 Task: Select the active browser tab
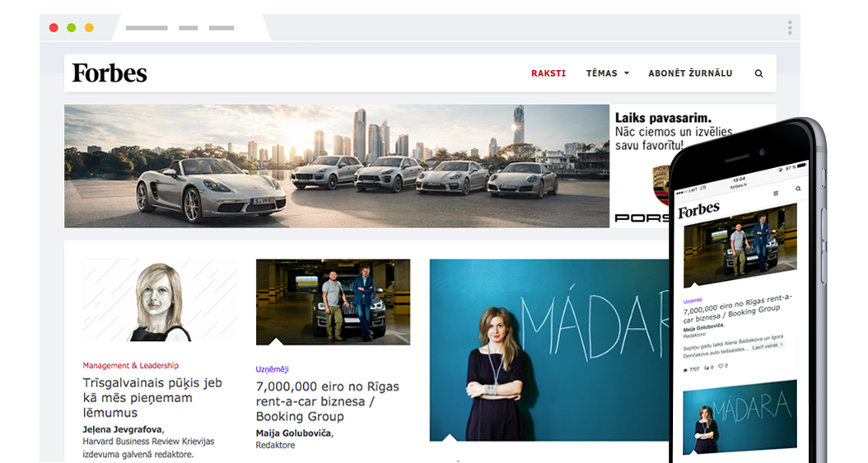click(191, 28)
